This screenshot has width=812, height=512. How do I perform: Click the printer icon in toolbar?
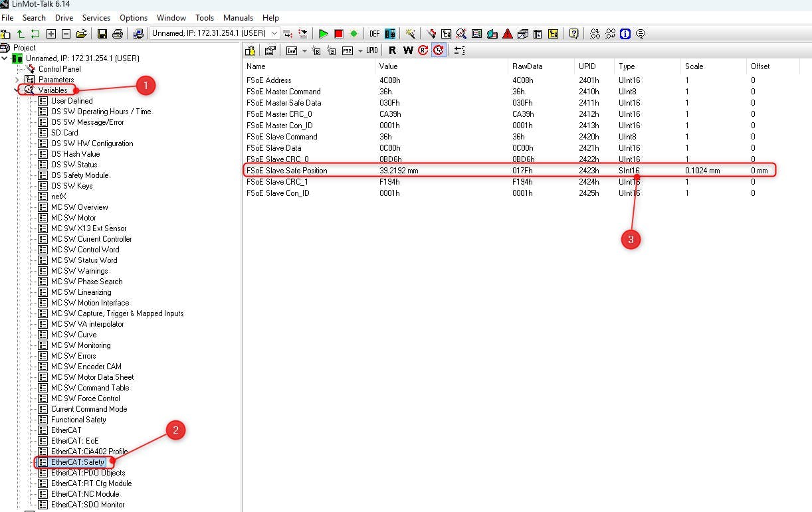[118, 33]
